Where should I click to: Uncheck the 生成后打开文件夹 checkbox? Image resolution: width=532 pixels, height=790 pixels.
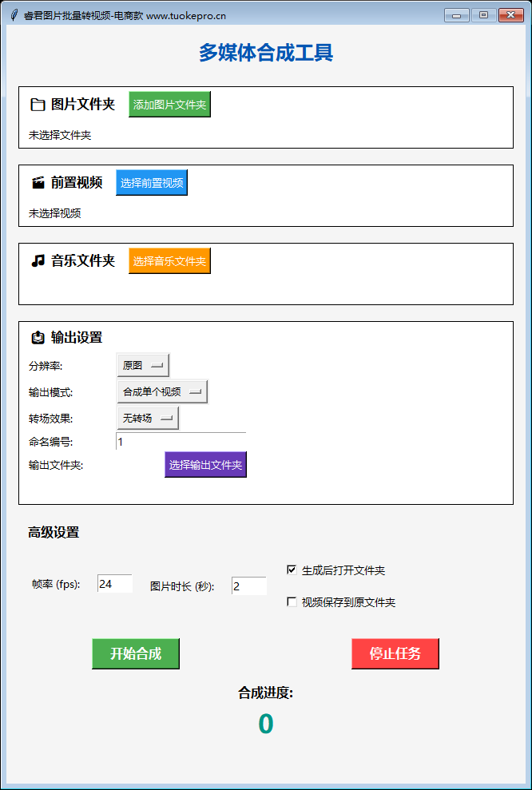click(292, 570)
